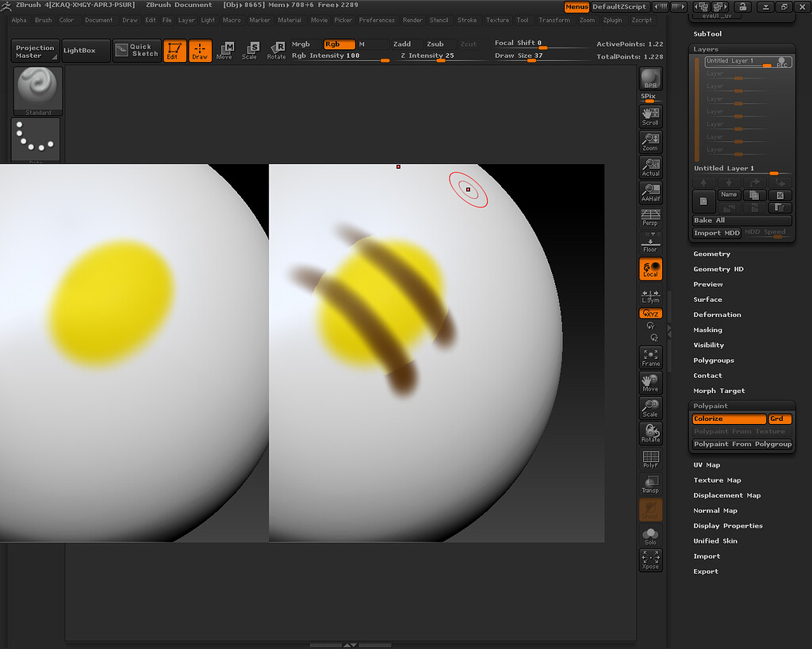
Task: Open the Masking section
Action: 707,330
